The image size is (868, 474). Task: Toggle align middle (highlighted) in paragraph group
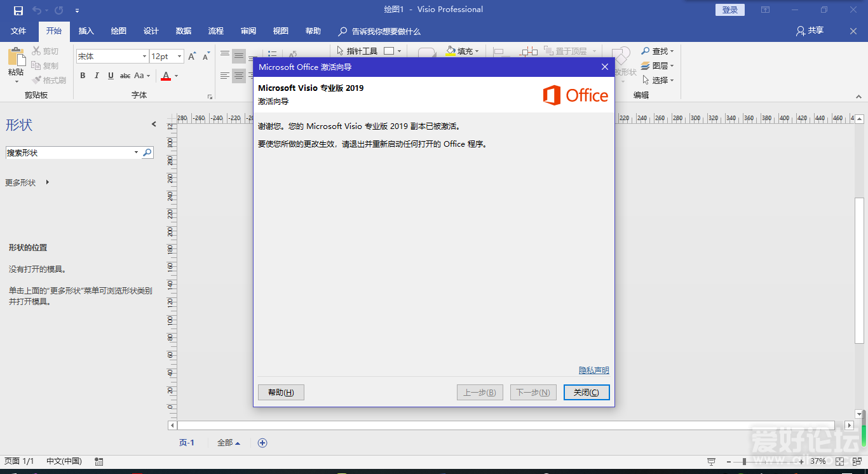point(239,56)
